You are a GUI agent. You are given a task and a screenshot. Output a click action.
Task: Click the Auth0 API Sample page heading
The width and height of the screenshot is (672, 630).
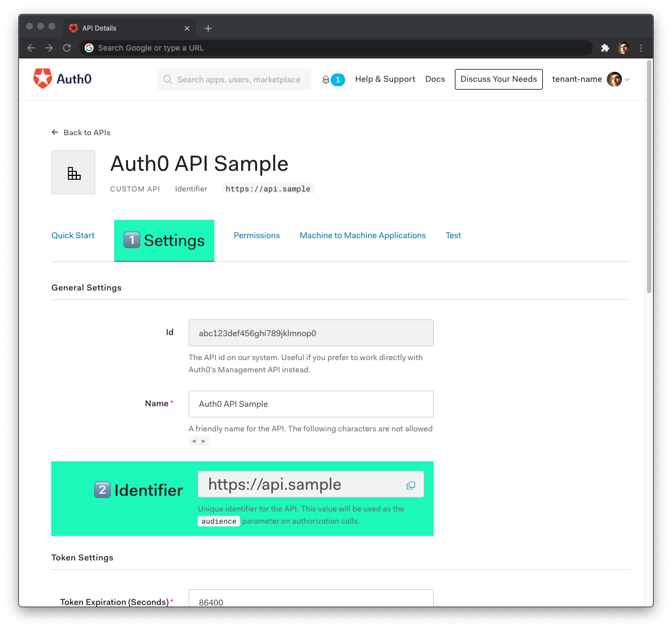pyautogui.click(x=199, y=164)
